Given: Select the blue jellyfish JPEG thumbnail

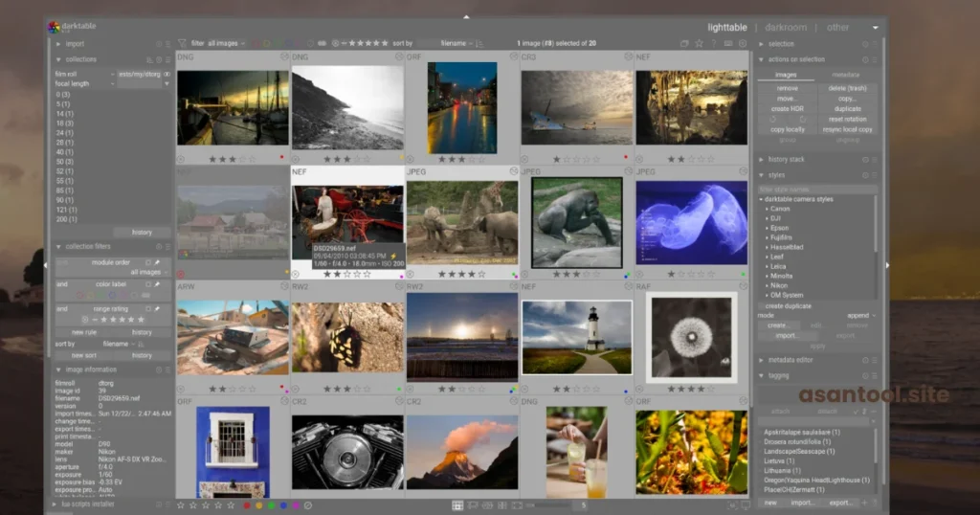Looking at the screenshot, I should tap(691, 223).
